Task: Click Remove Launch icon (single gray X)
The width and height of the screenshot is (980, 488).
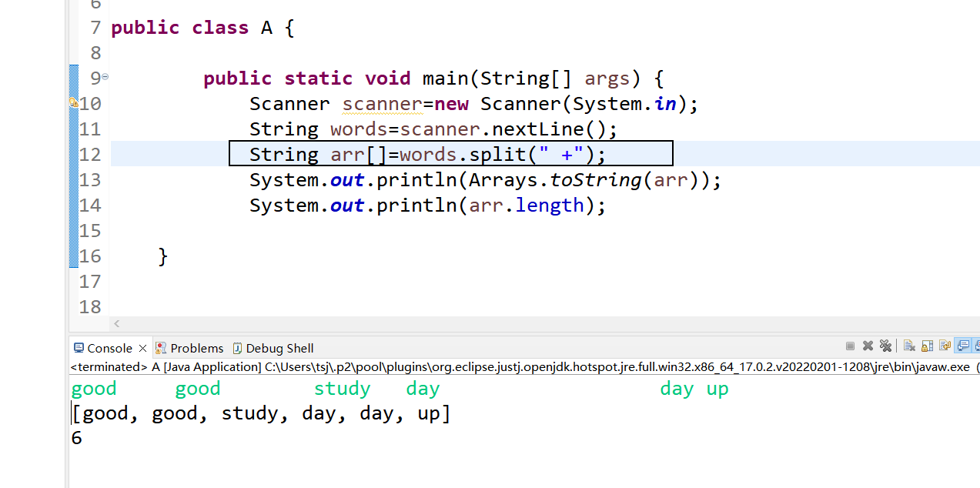Action: point(868,346)
